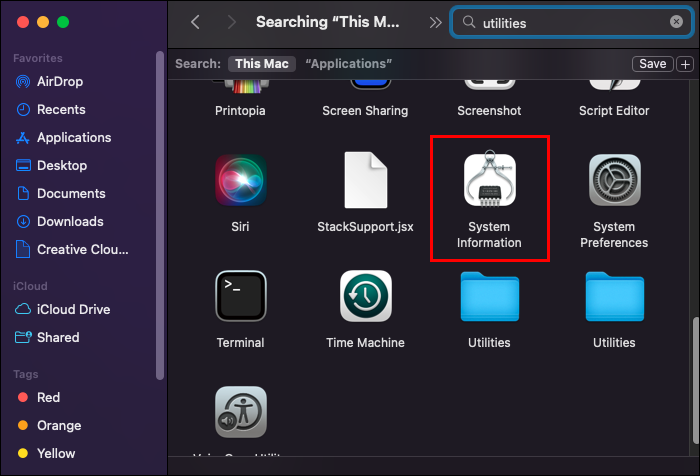Click the Desktop sidebar icon
The width and height of the screenshot is (700, 476).
tap(23, 165)
